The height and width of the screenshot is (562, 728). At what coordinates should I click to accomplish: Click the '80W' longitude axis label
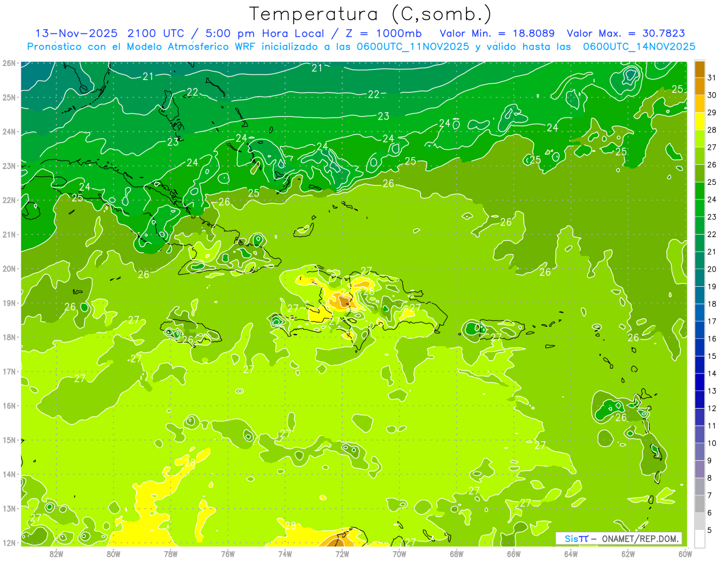click(x=113, y=554)
